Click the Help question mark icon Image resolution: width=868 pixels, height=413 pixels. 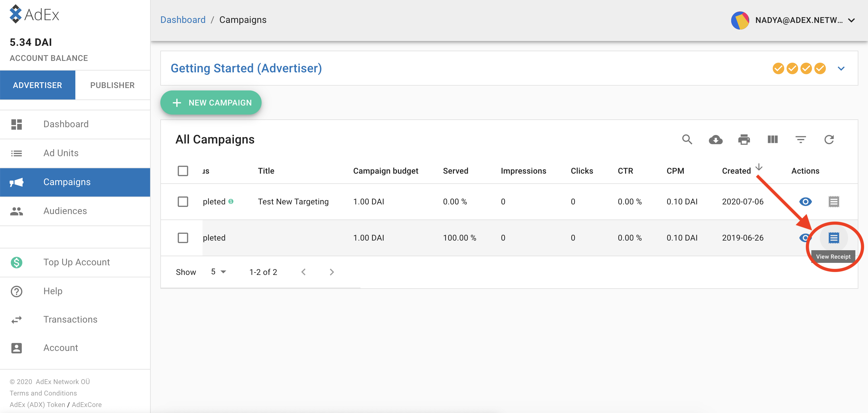pos(17,291)
